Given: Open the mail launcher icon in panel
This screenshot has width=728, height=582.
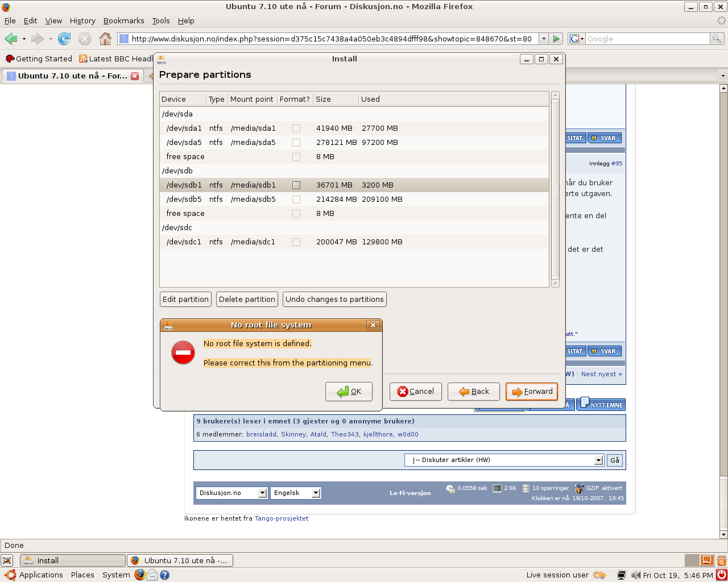Looking at the screenshot, I should [x=152, y=575].
